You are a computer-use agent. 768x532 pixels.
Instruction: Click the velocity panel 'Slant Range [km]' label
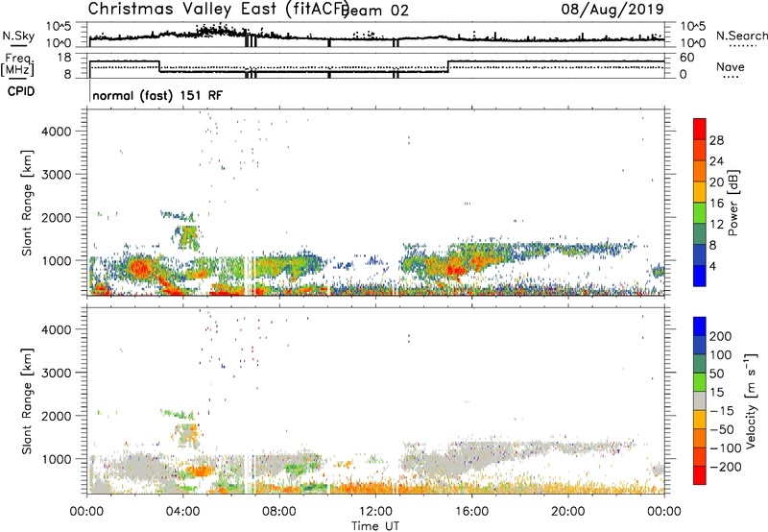coord(27,400)
